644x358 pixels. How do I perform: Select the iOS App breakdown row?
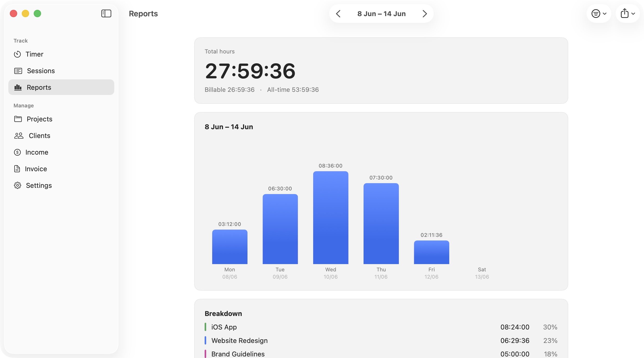381,327
